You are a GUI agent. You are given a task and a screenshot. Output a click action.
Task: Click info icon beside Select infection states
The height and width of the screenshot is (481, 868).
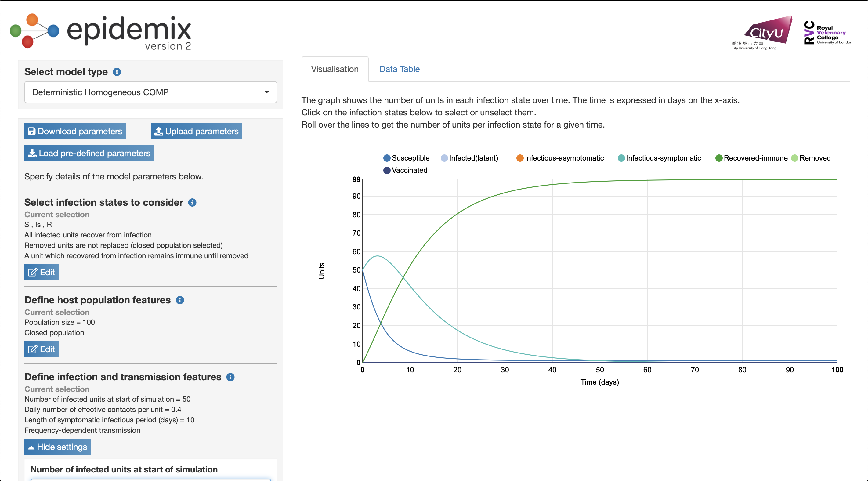tap(192, 202)
